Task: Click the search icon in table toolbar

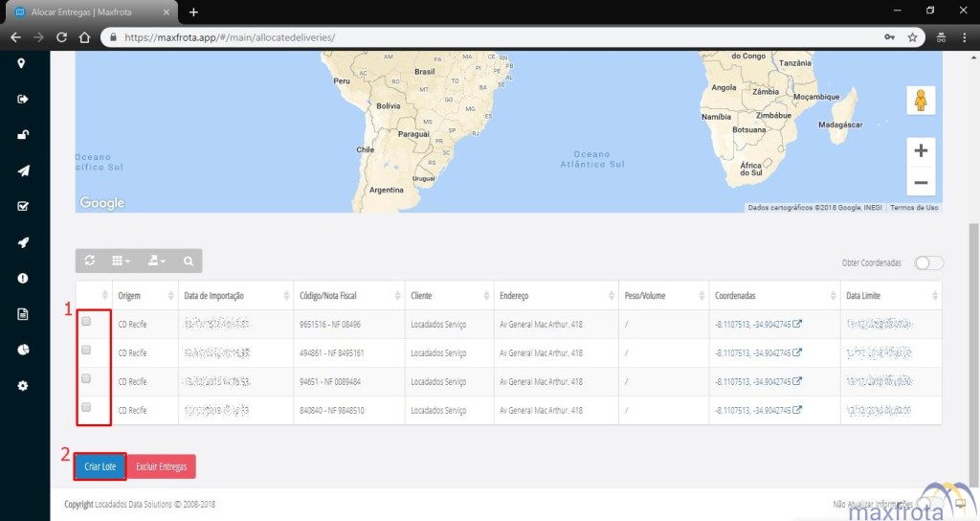Action: click(189, 260)
